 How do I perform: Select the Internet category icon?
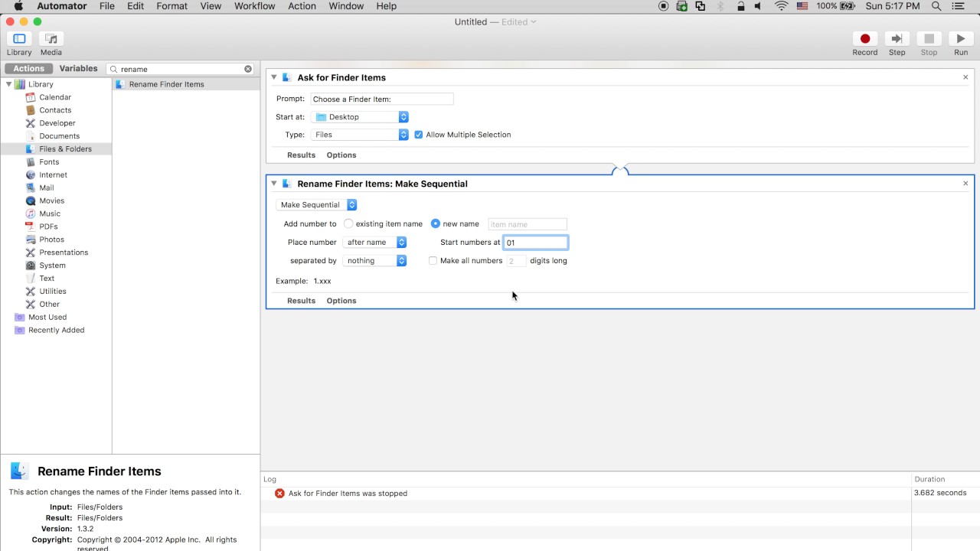click(31, 174)
